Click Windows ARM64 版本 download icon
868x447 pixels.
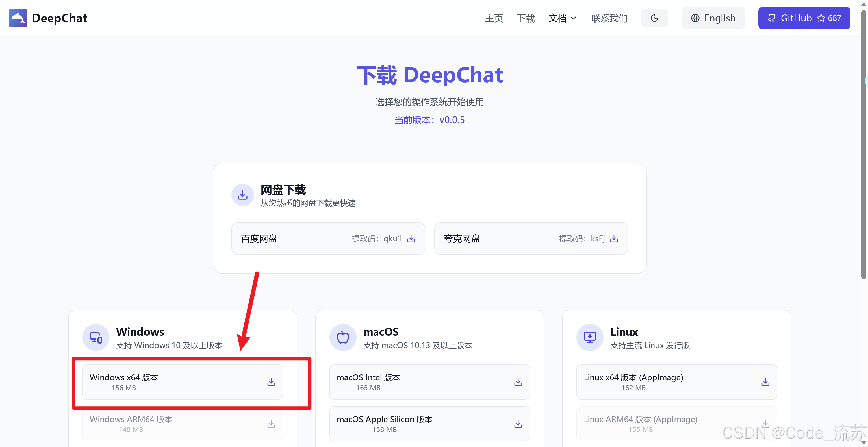coord(271,424)
